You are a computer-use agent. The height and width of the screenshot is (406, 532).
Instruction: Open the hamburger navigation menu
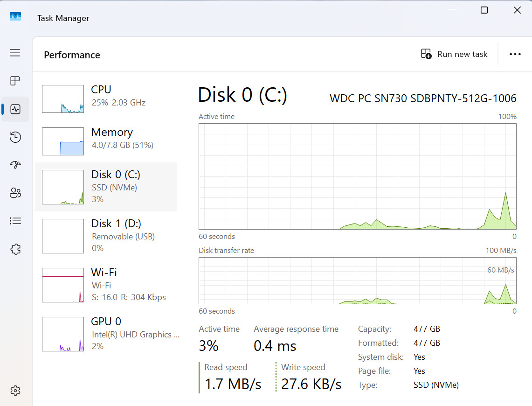tap(15, 53)
